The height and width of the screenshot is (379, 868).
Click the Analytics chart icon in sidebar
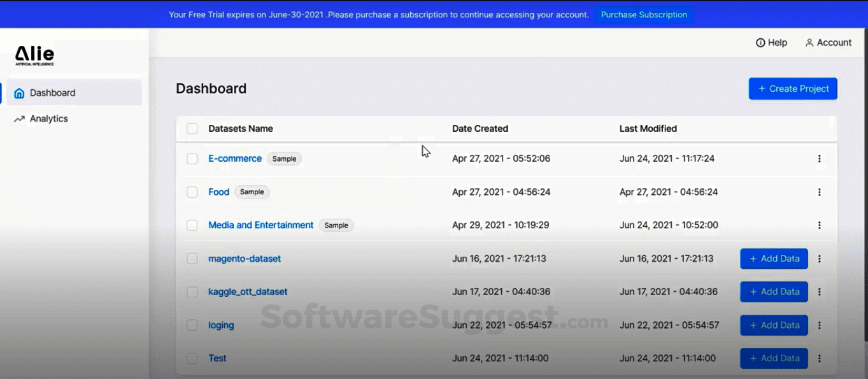[x=19, y=118]
